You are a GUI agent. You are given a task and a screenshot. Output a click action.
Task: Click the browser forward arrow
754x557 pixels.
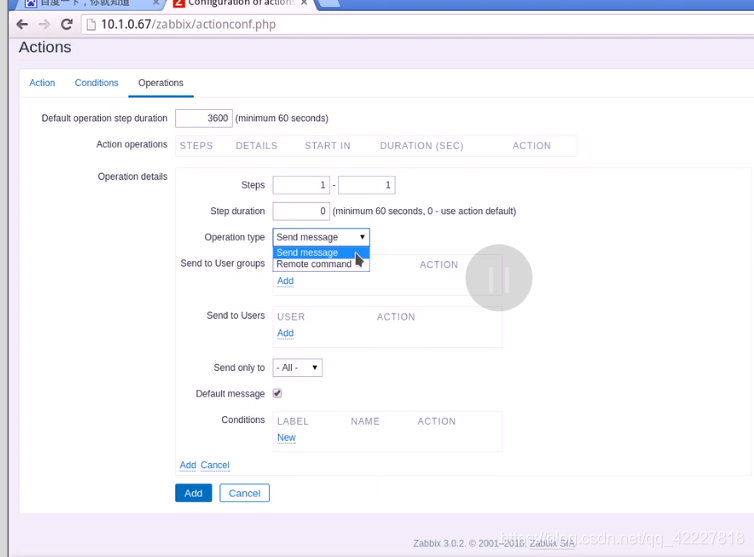pyautogui.click(x=44, y=25)
